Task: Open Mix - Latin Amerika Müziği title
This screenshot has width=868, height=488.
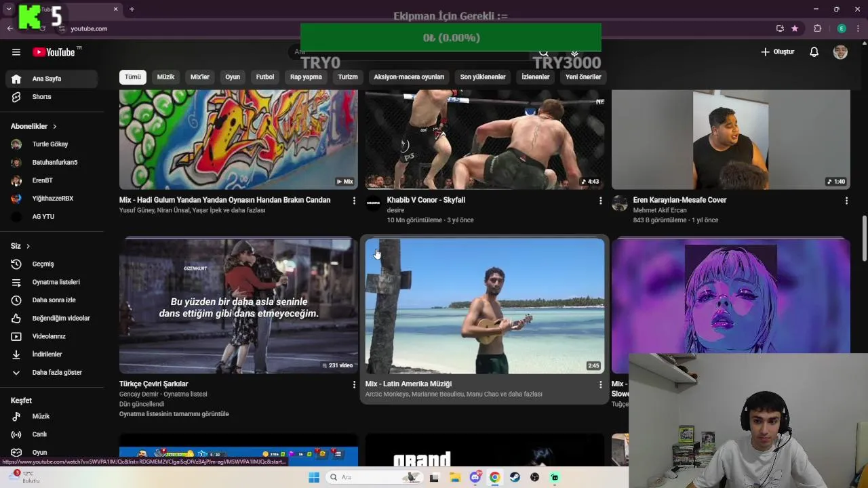Action: 408,384
